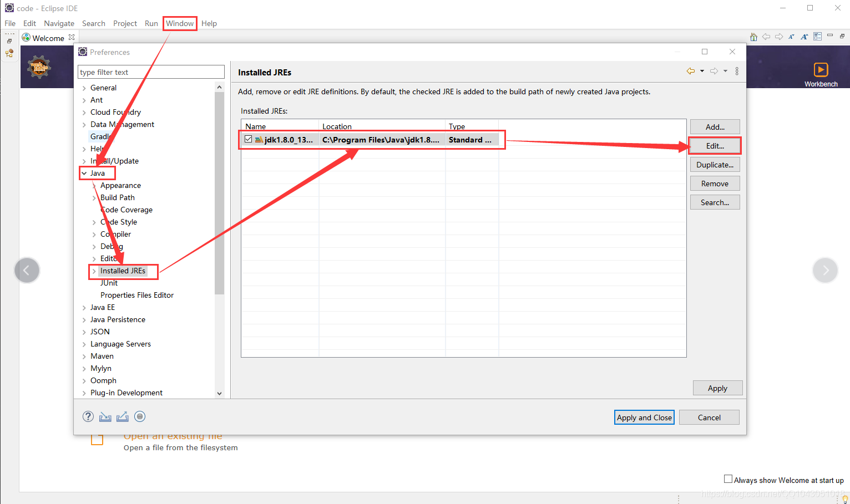Open the Workbench launcher icon

821,70
